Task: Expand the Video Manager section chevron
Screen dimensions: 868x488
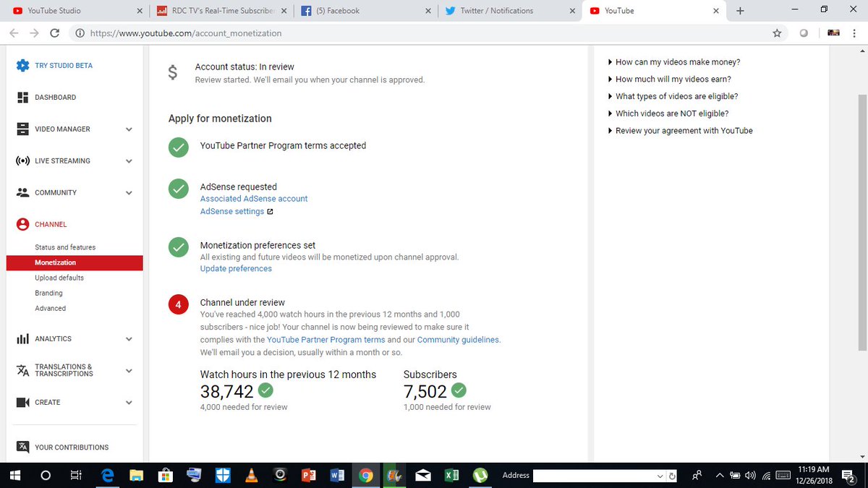Action: point(129,129)
